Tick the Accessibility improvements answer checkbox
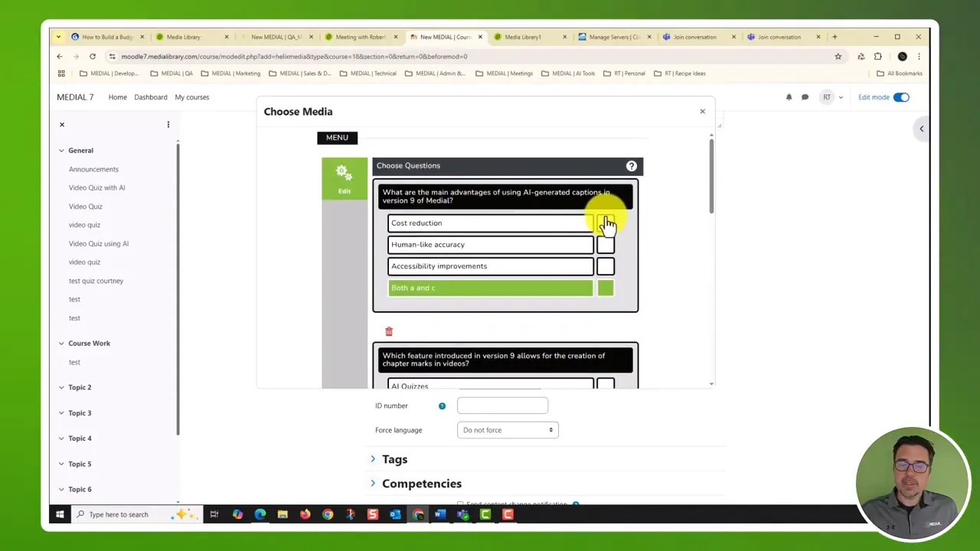980x551 pixels. (606, 266)
